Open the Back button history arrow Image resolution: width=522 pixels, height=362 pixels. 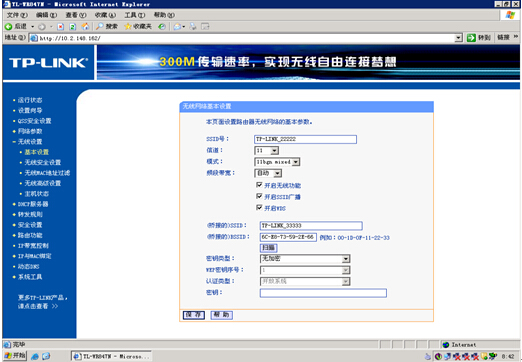click(x=32, y=27)
